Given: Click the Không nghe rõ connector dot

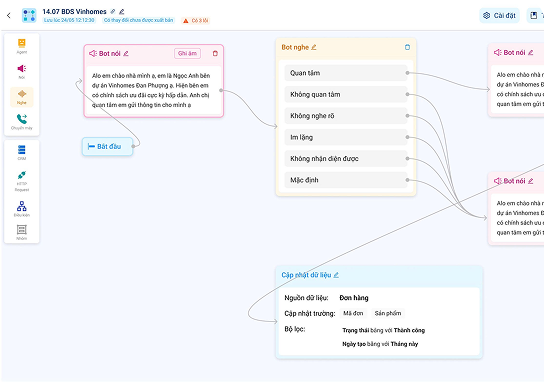Looking at the screenshot, I should pos(407,116).
